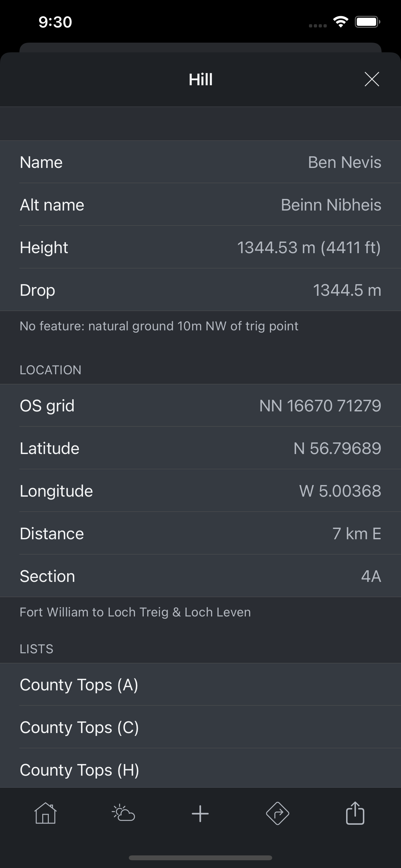Viewport: 401px width, 868px height.
Task: Tap the Hill sheet title
Action: [x=200, y=79]
